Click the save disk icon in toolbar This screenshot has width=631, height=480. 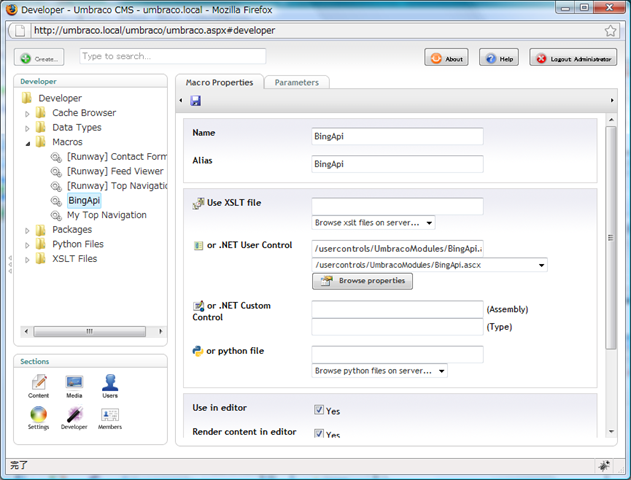195,101
